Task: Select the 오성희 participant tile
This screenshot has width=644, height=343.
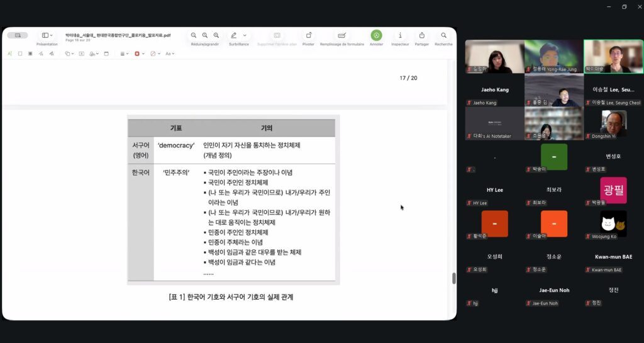Action: tap(494, 257)
